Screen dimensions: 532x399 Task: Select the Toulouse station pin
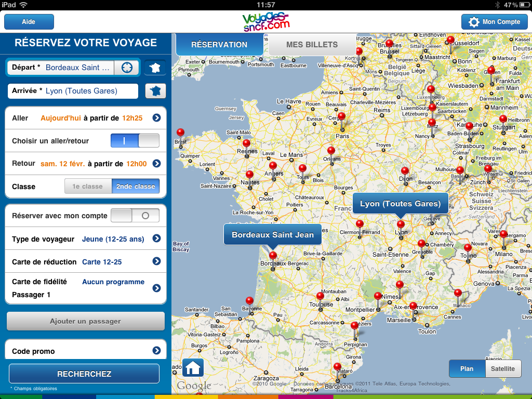(x=320, y=301)
